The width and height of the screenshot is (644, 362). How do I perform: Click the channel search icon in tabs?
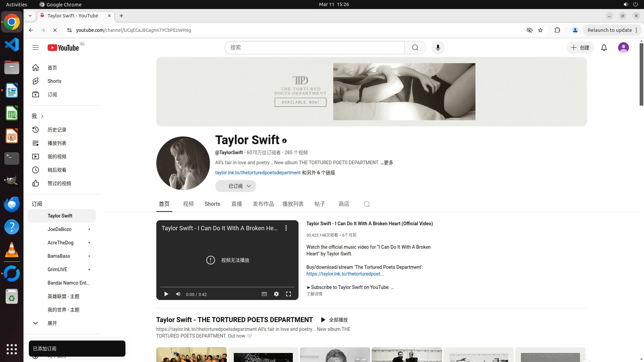367,204
